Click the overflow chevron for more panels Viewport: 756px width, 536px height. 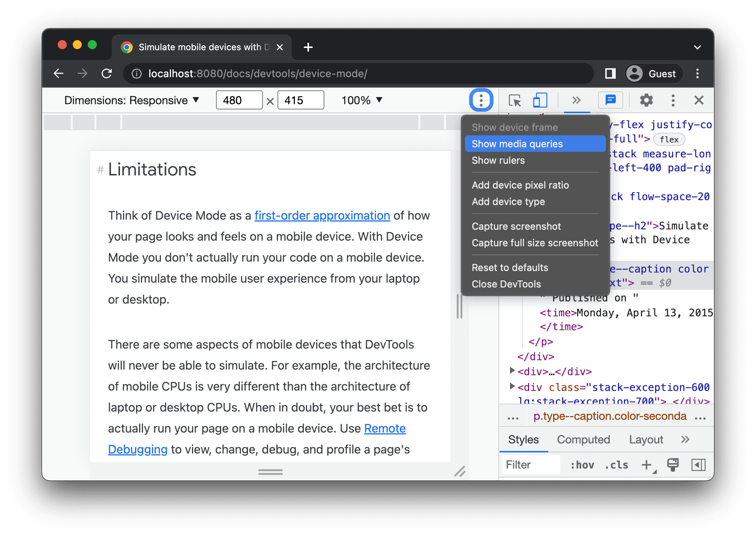point(576,100)
